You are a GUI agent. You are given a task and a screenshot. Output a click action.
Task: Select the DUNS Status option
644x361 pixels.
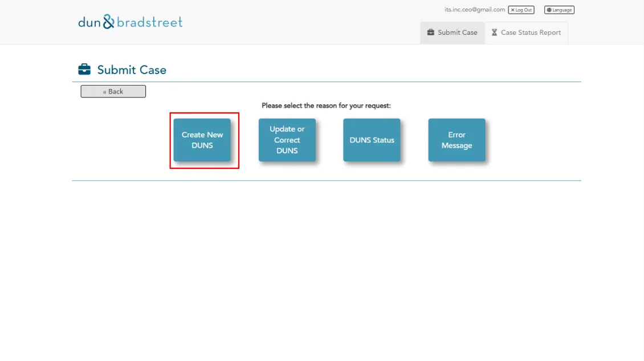tap(372, 140)
